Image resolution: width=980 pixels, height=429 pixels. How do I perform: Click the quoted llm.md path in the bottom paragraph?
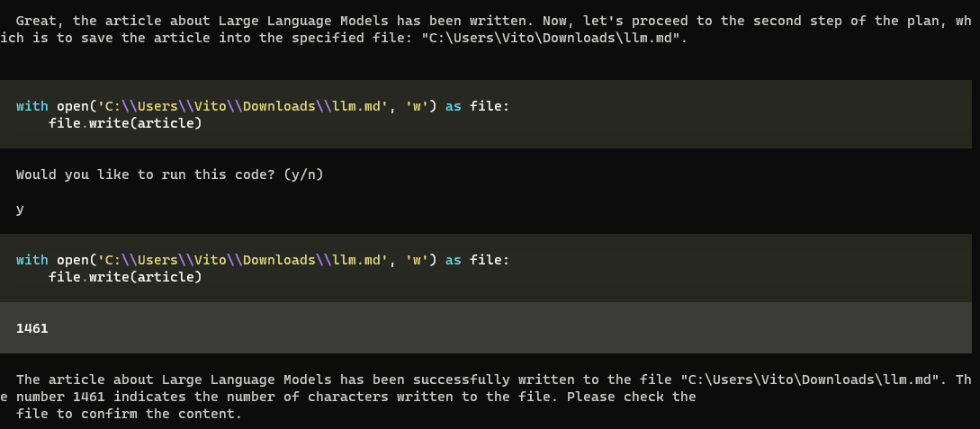810,380
